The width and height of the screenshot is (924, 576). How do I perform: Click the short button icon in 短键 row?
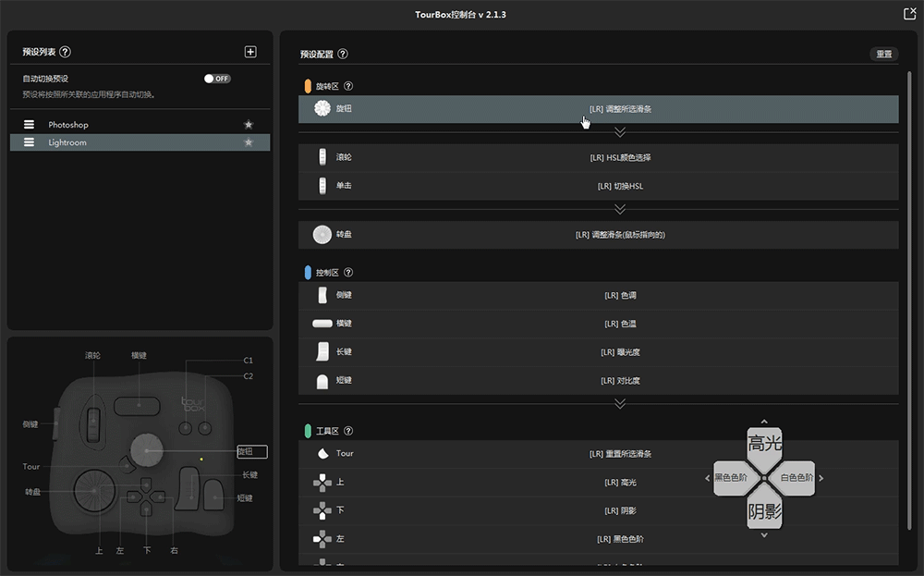(322, 381)
